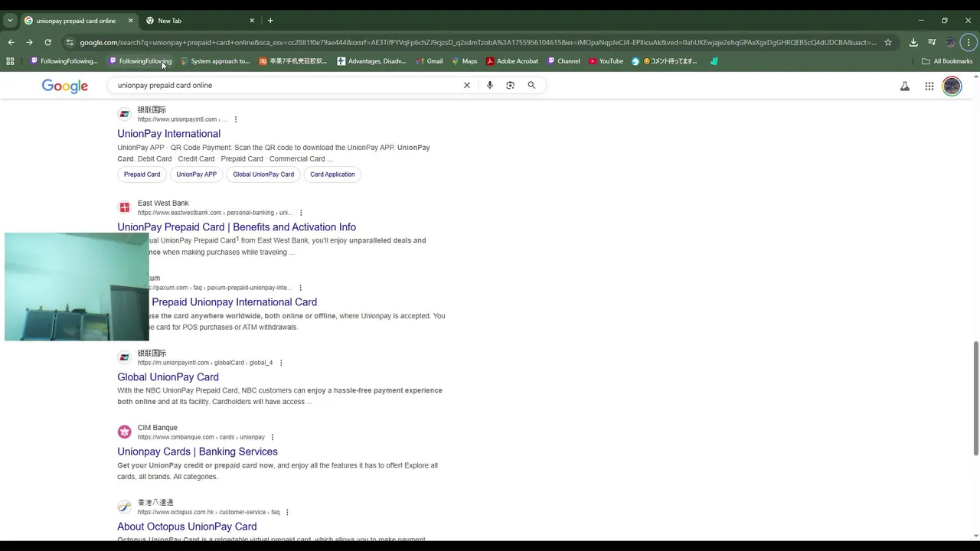Select the Card Application chip
This screenshot has height=551, width=980.
pos(332,174)
